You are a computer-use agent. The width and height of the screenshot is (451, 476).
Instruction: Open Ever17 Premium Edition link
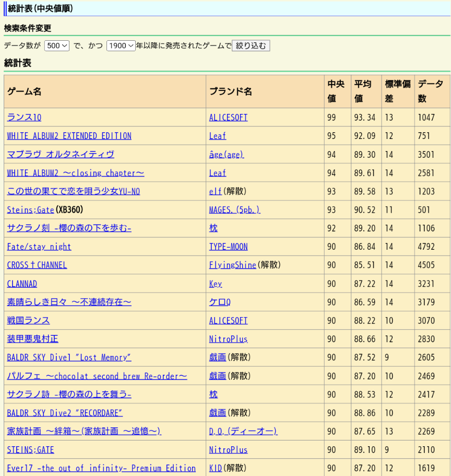tap(101, 468)
